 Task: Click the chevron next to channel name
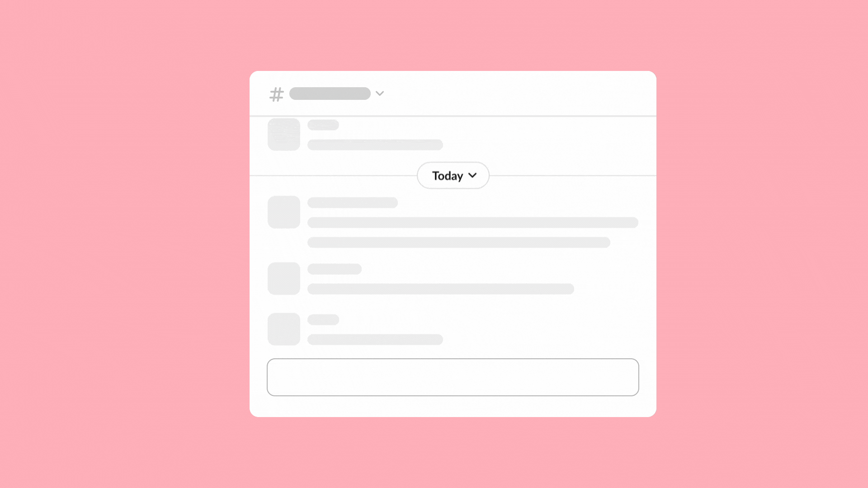point(379,94)
